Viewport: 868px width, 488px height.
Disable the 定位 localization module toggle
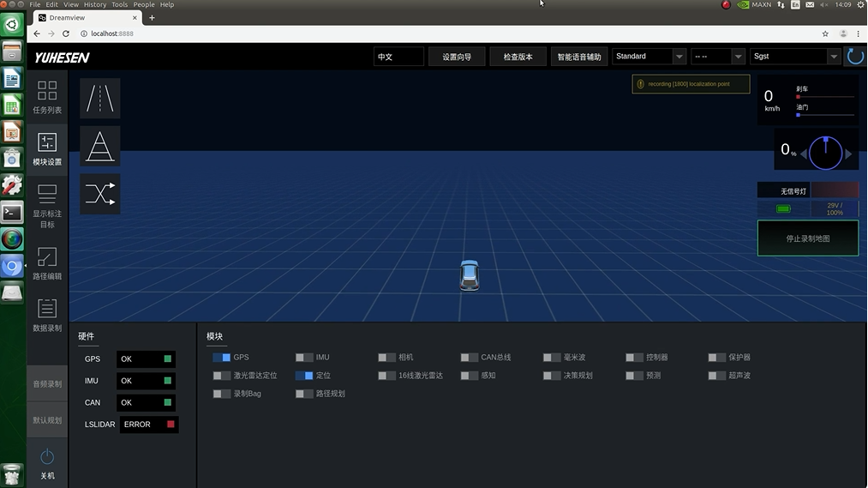tap(304, 376)
